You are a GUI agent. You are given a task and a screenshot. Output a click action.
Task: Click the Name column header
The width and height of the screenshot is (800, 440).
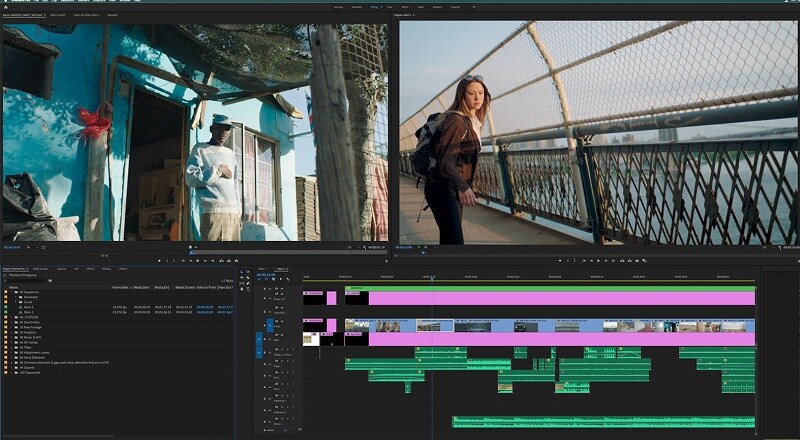(13, 287)
